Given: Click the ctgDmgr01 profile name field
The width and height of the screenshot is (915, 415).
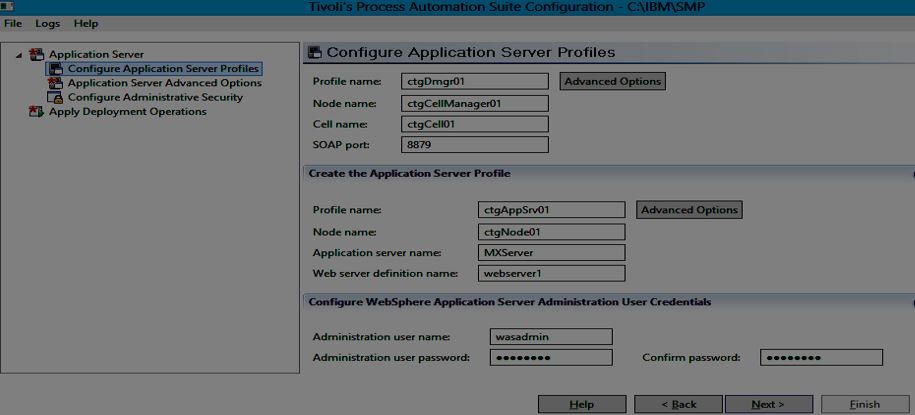Looking at the screenshot, I should point(475,81).
